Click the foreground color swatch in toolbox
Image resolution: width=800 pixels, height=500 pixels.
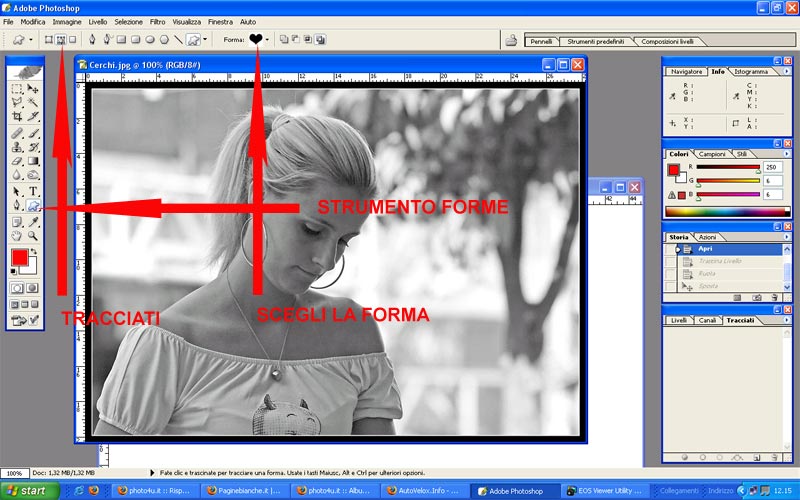tap(20, 257)
